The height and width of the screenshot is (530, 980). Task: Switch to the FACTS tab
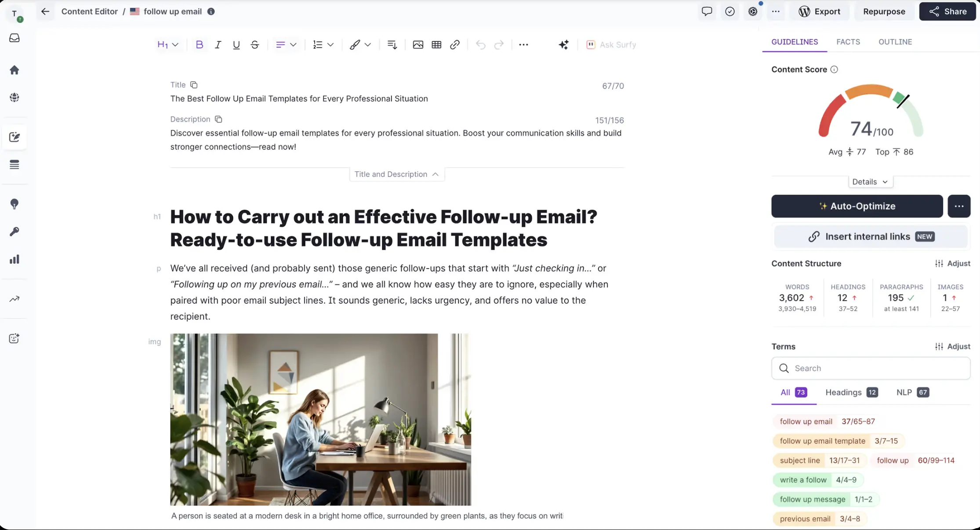click(x=848, y=42)
